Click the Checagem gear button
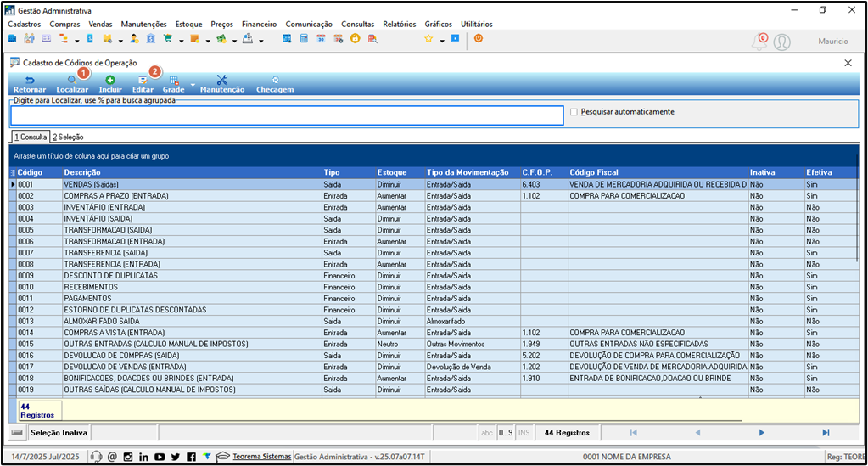868x466 pixels. tap(275, 84)
